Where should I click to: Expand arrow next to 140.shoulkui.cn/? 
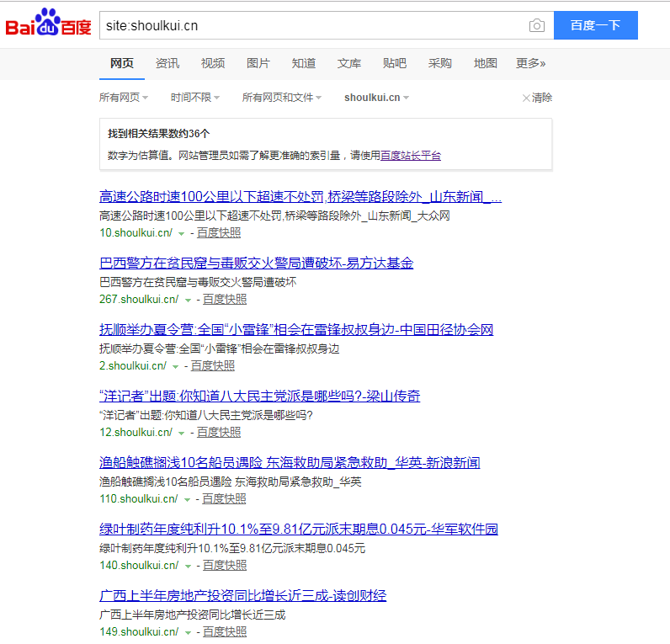click(x=188, y=567)
